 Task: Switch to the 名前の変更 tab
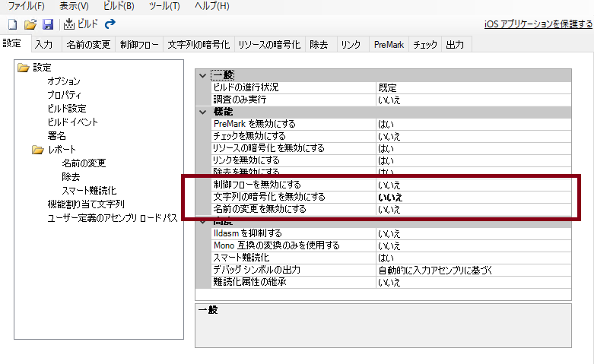click(87, 46)
